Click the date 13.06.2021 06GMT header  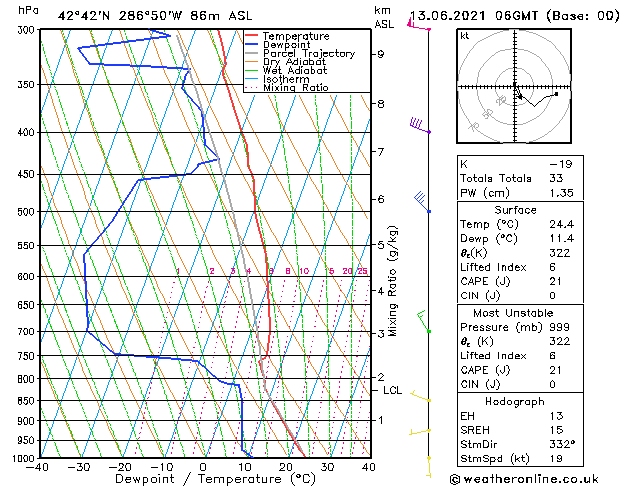[x=515, y=16]
